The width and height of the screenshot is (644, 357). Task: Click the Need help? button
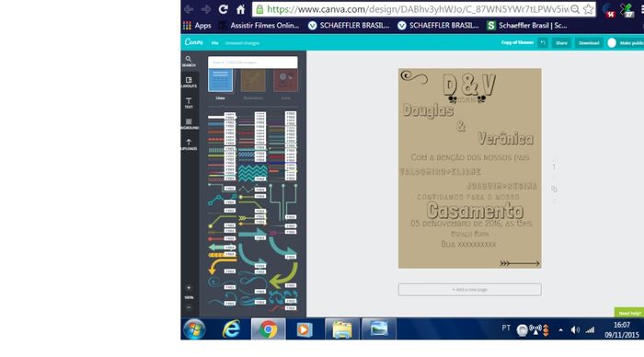(x=629, y=313)
